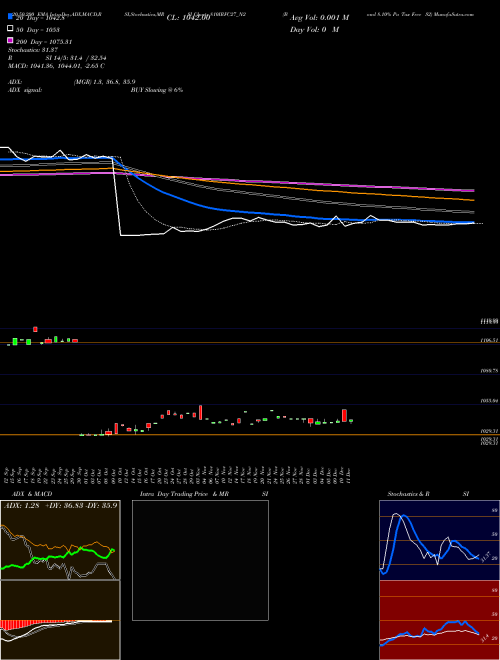Click the red candle at top-left of candlestick area
Viewport: 500px width, 660px height.
35,329
